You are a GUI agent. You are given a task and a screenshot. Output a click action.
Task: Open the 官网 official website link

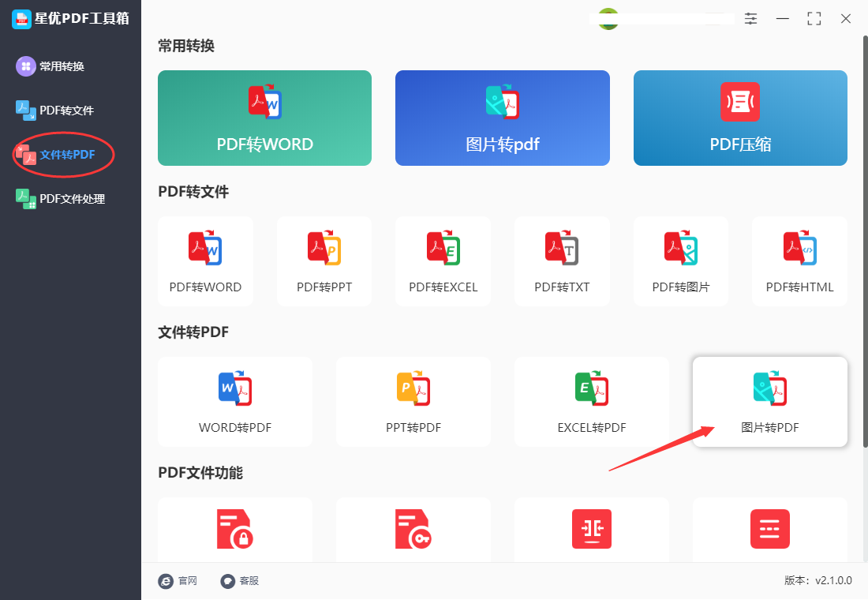point(178,580)
